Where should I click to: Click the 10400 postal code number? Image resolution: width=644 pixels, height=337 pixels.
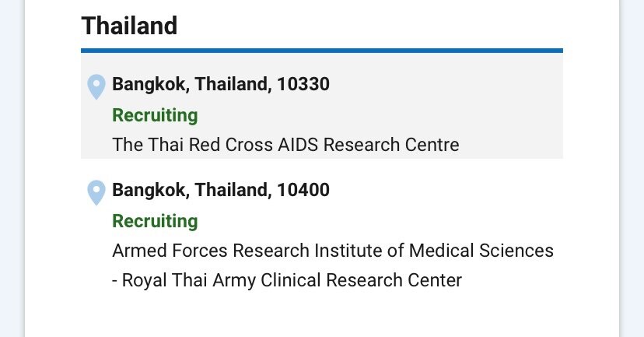click(303, 190)
